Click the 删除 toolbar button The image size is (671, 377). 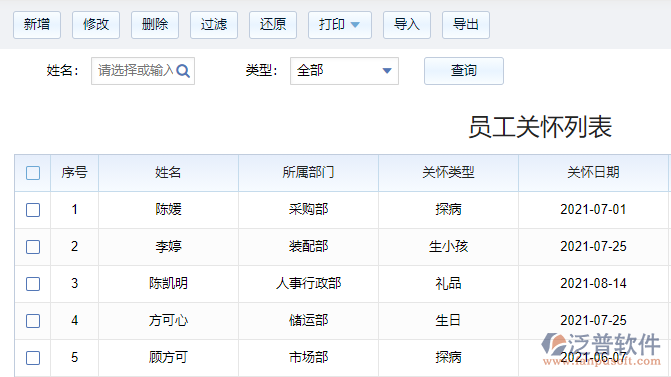(155, 25)
